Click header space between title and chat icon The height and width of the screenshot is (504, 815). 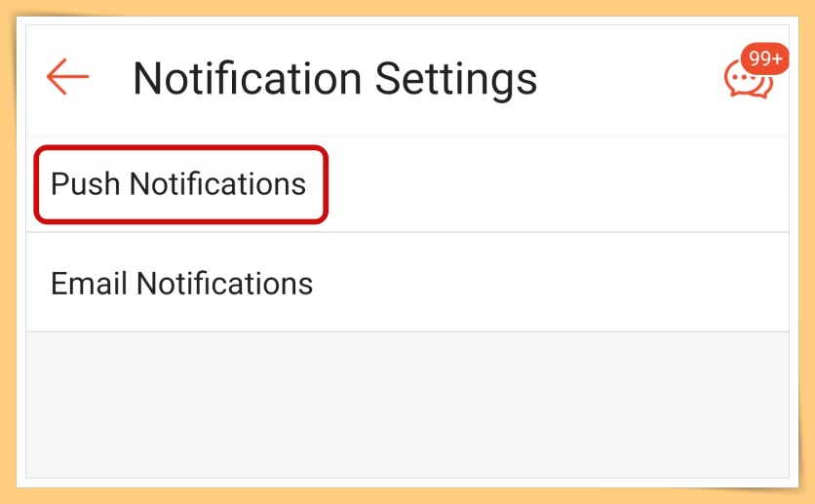click(629, 79)
